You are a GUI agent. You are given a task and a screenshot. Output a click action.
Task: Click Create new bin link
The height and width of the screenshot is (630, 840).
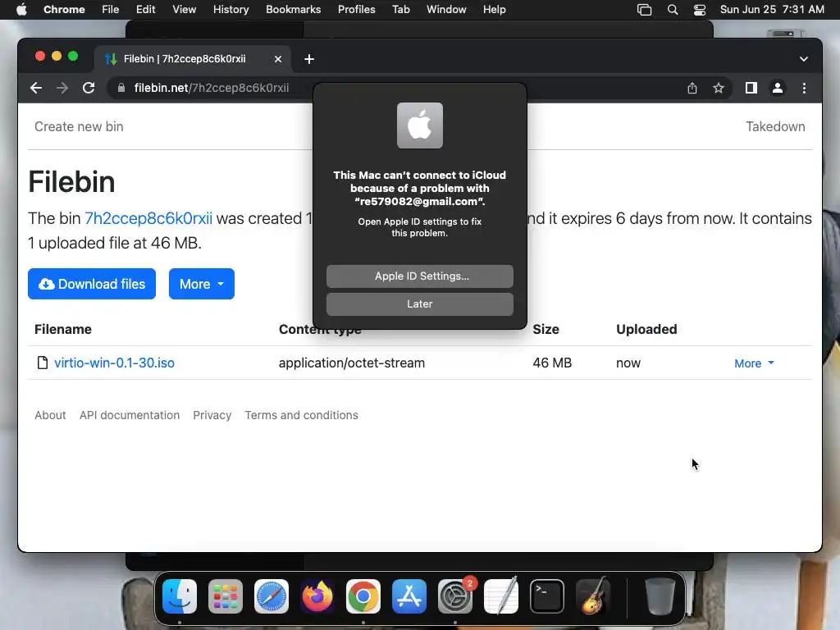tap(79, 126)
